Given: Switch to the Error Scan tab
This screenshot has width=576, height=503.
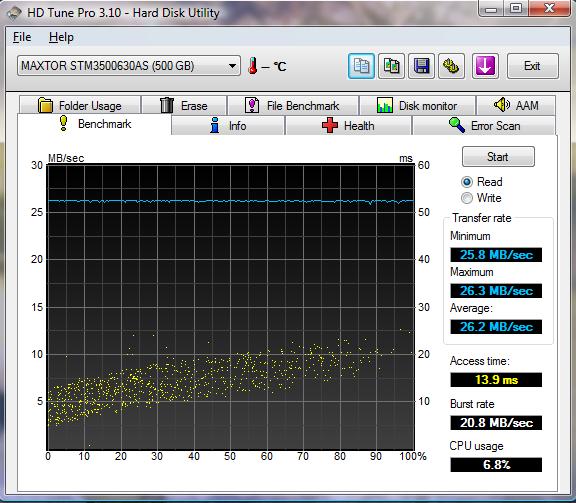Looking at the screenshot, I should pos(484,126).
